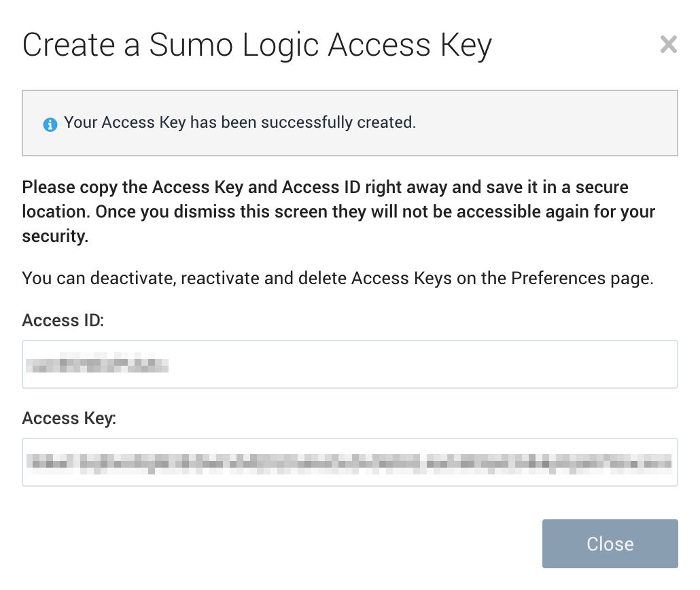The image size is (700, 590).
Task: Click the dialog title heading
Action: [x=257, y=46]
